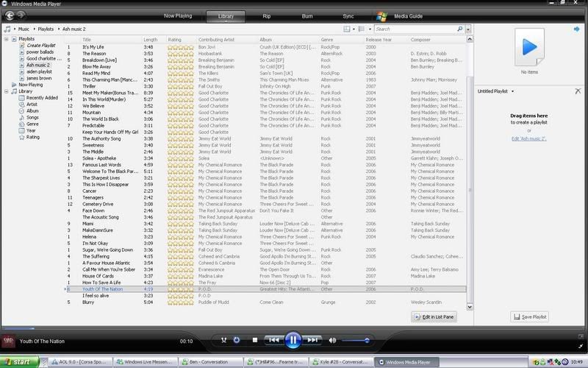Mute the sound using the speaker icon
Image resolution: width=588 pixels, height=368 pixels.
point(332,340)
